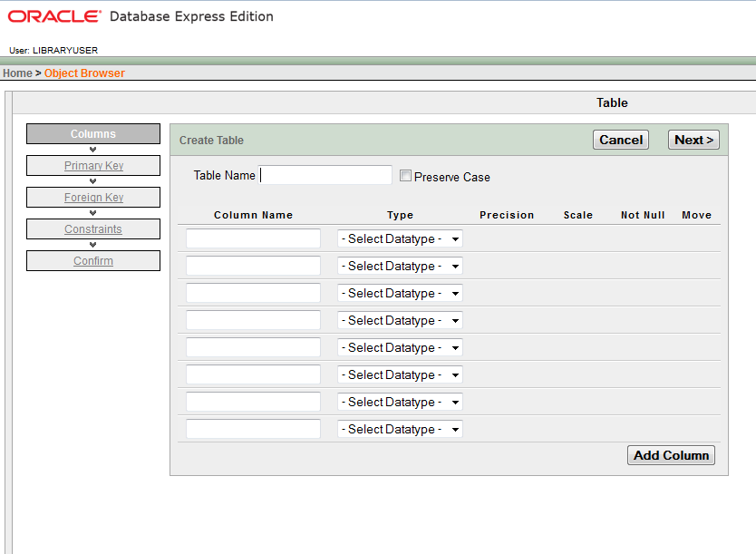756x554 pixels.
Task: Click the third Column Name text box
Action: (253, 293)
